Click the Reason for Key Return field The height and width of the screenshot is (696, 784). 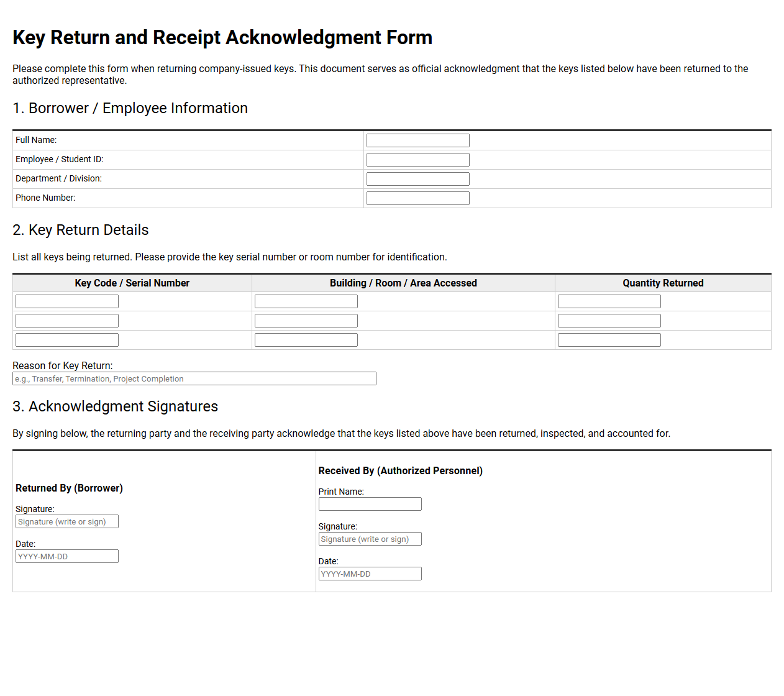194,378
